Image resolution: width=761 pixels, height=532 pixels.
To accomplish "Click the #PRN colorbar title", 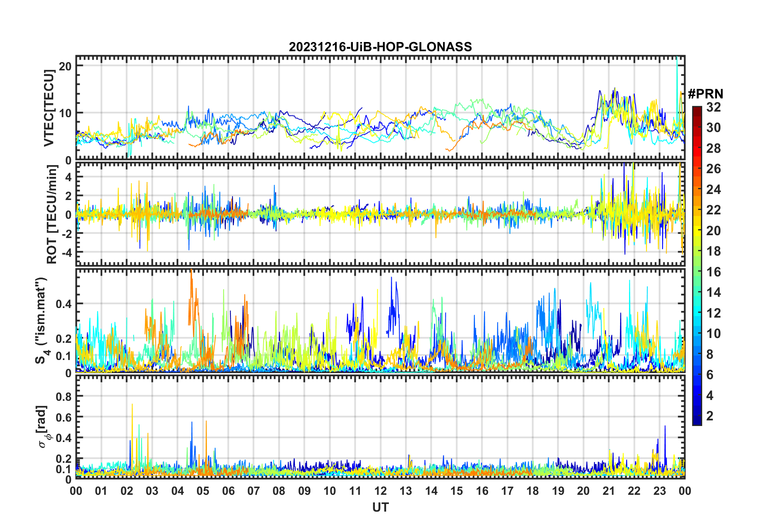I will click(x=705, y=94).
